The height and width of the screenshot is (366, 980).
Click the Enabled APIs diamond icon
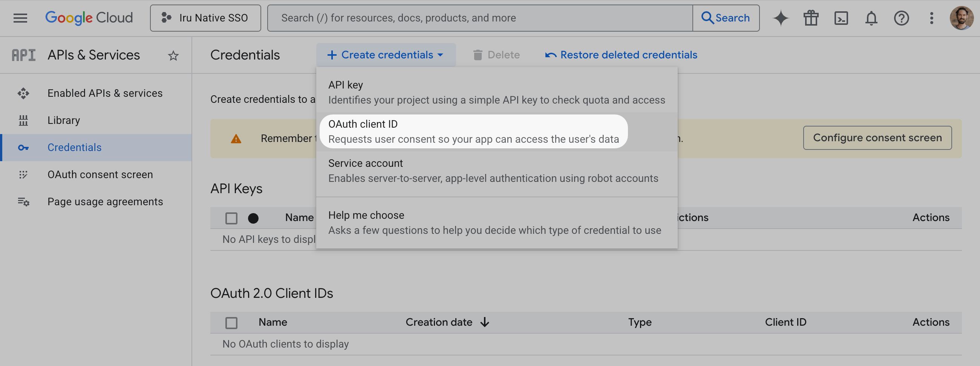click(23, 93)
